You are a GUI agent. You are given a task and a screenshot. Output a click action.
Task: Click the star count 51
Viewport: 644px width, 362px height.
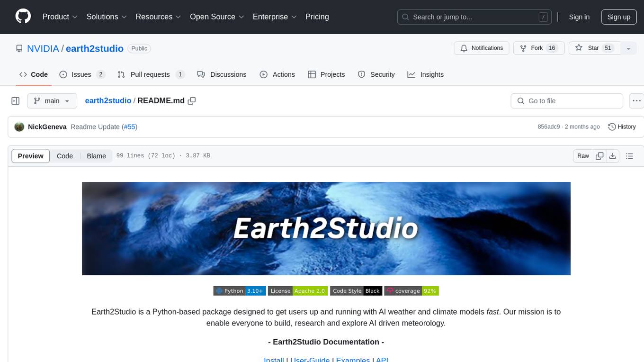coord(608,48)
